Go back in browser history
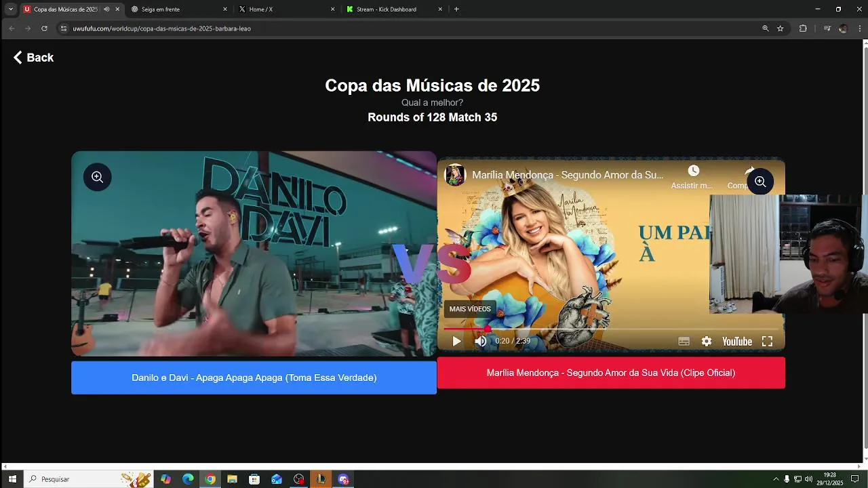The image size is (868, 488). 12,28
